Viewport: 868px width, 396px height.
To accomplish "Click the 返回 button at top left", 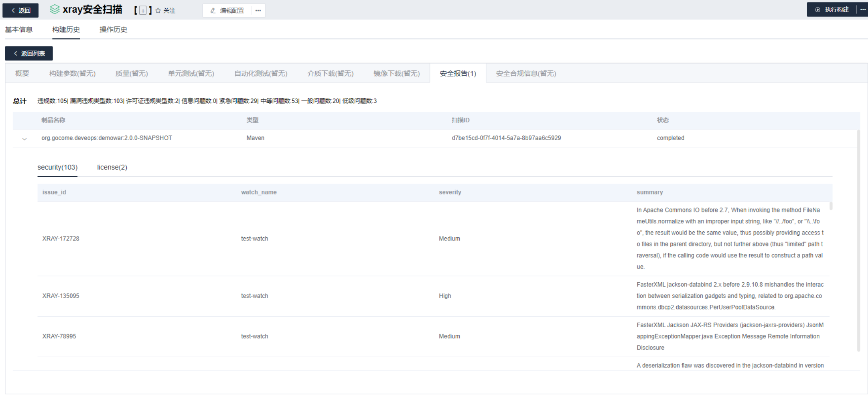I will [20, 10].
